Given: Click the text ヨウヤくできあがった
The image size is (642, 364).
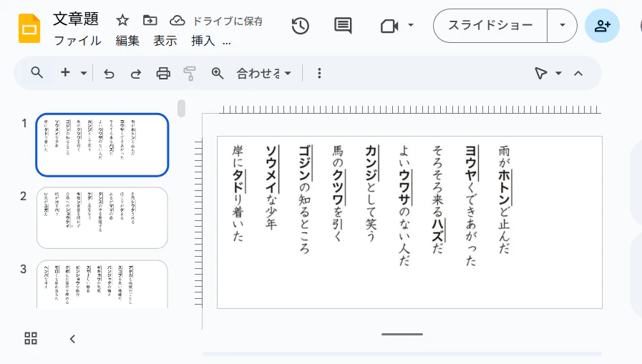Looking at the screenshot, I should pyautogui.click(x=471, y=205).
